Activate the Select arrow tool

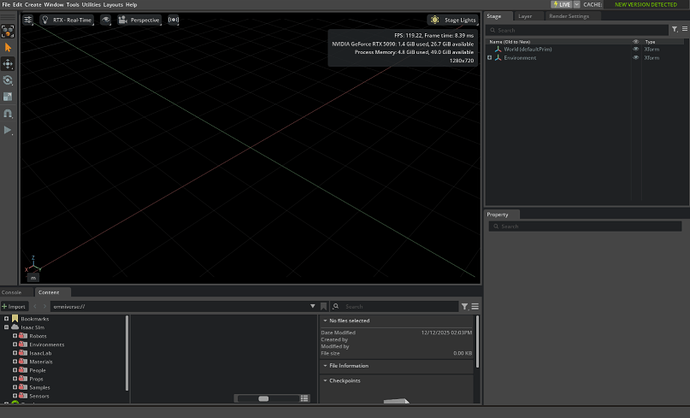pyautogui.click(x=8, y=47)
